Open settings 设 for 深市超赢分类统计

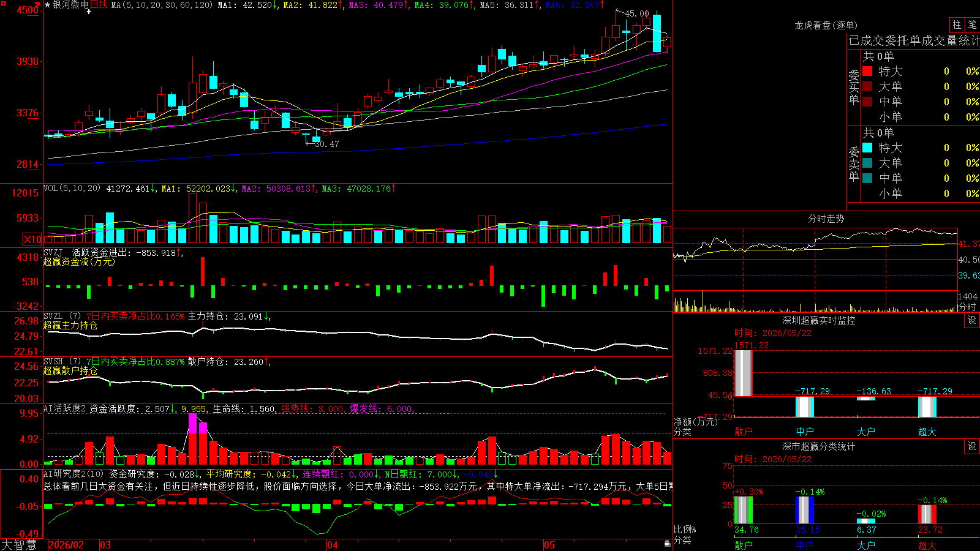point(972,446)
